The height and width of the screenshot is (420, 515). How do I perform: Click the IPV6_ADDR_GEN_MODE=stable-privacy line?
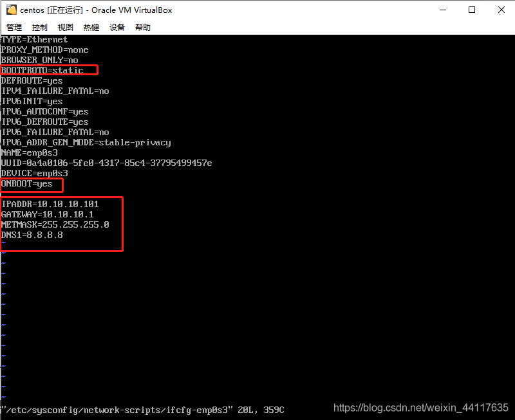[x=86, y=142]
